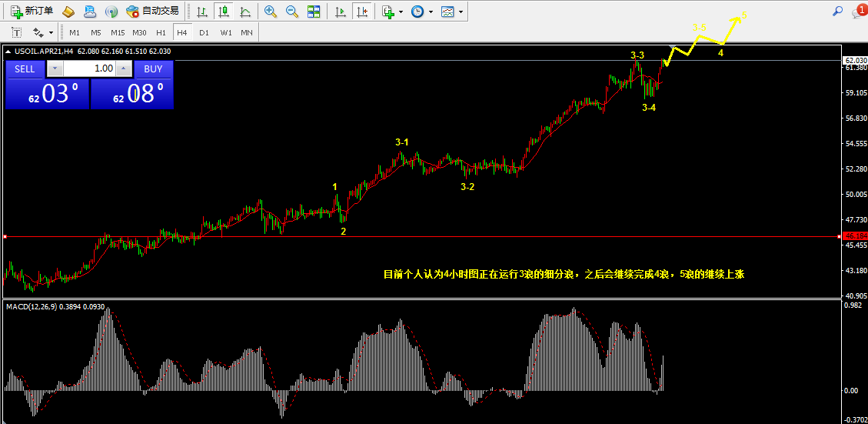868x424 pixels.
Task: Switch to line chart display
Action: (x=244, y=11)
